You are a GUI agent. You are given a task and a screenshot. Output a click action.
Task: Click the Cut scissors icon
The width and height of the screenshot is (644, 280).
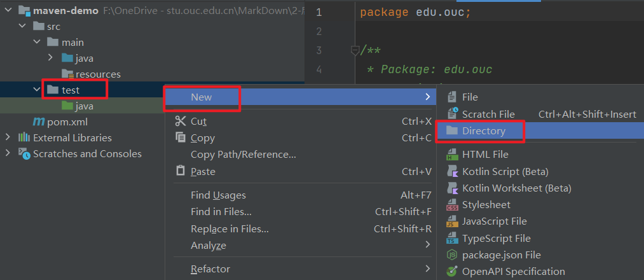click(x=181, y=121)
